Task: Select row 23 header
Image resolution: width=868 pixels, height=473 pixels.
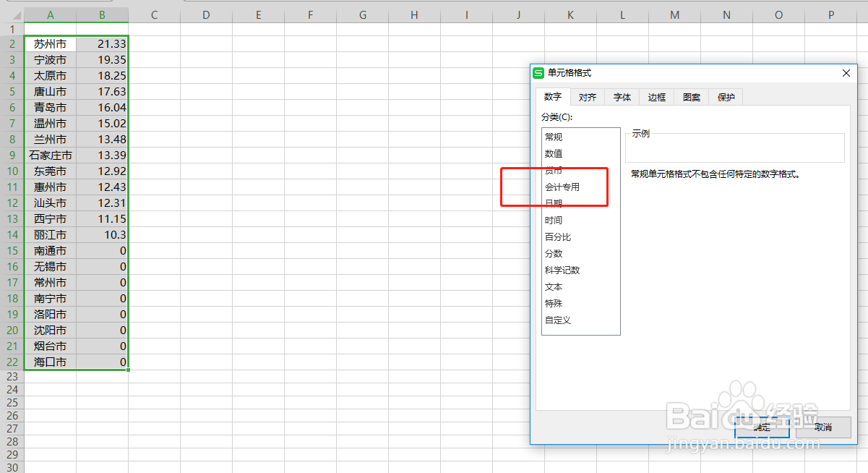Action: pos(12,378)
